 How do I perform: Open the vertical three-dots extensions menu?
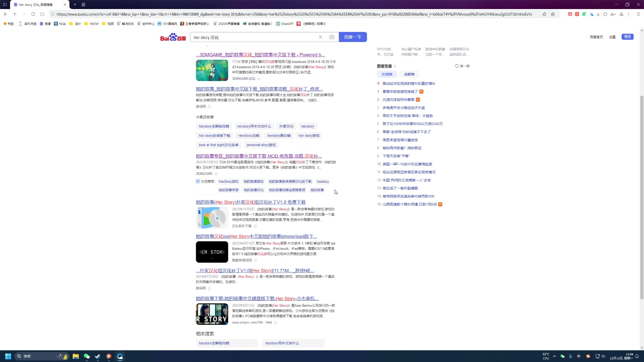[x=628, y=14]
